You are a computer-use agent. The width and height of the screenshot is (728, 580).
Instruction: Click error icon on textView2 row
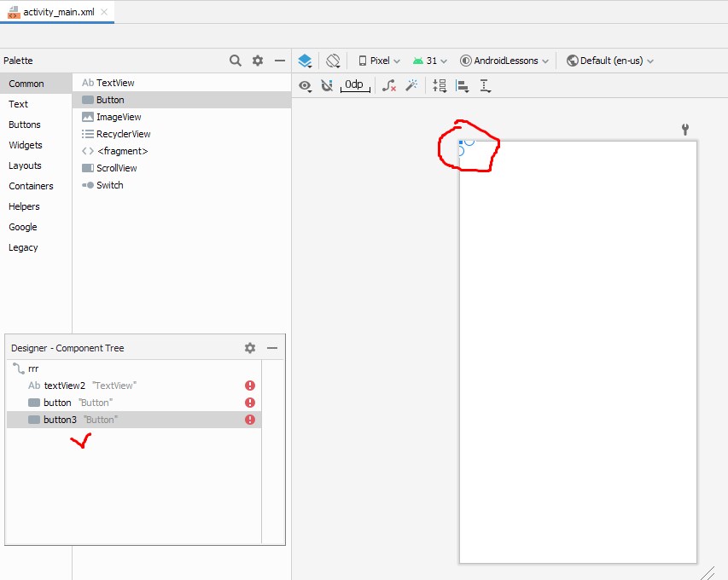(x=250, y=386)
